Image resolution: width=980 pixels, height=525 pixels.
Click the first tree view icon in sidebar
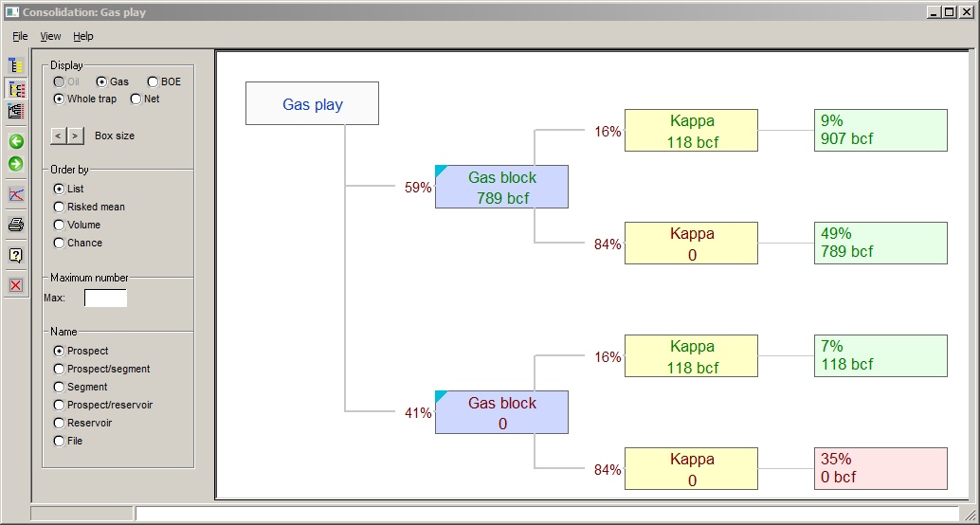15,65
